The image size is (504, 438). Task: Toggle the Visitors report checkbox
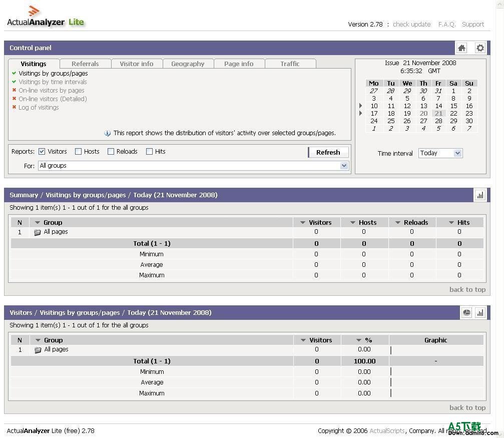tap(42, 152)
